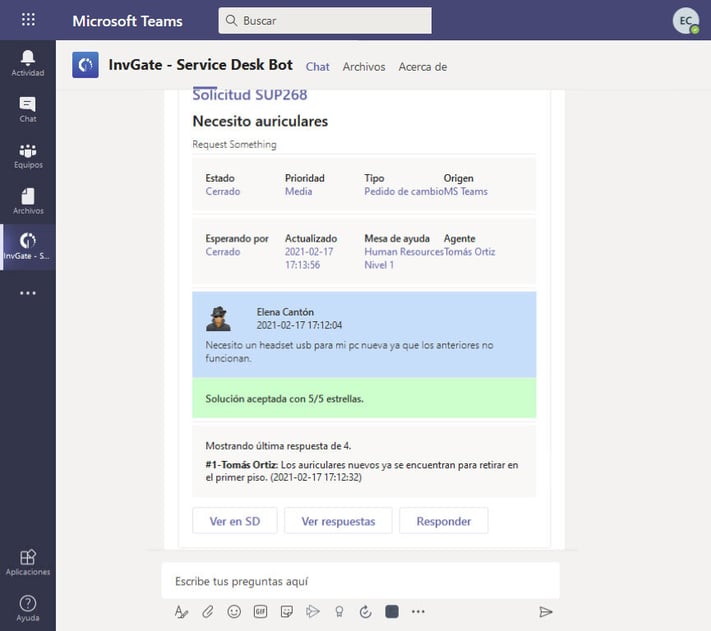Click Agente value 'Tomás Ortiz'
The image size is (711, 631).
[x=469, y=252]
